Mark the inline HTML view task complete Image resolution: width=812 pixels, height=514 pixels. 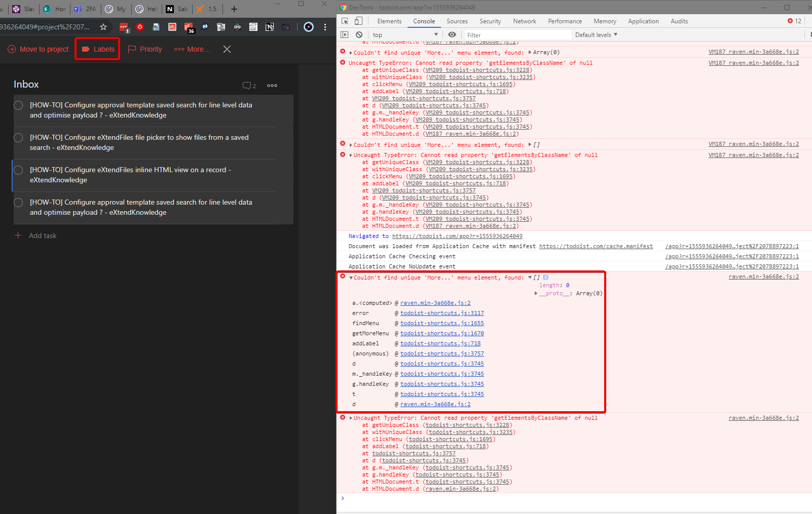click(18, 170)
